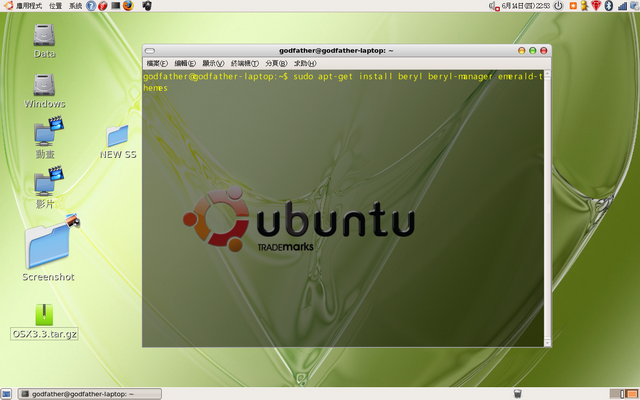Select the NEW SS folder on the desktop

tap(118, 136)
